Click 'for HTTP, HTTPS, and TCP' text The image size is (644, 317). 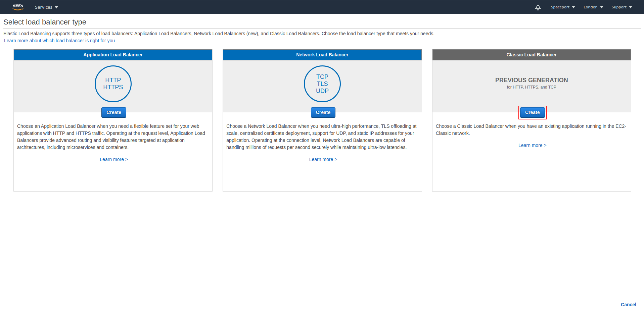coord(532,87)
